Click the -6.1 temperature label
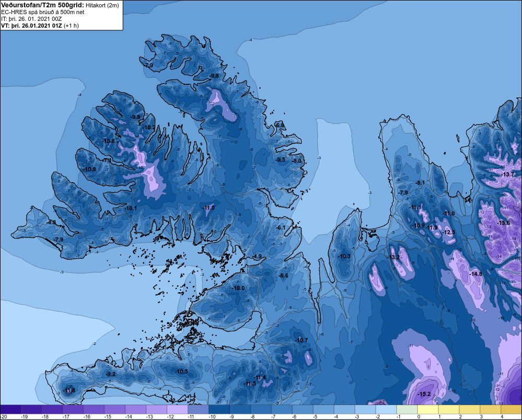The image size is (522, 420). pyautogui.click(x=281, y=227)
